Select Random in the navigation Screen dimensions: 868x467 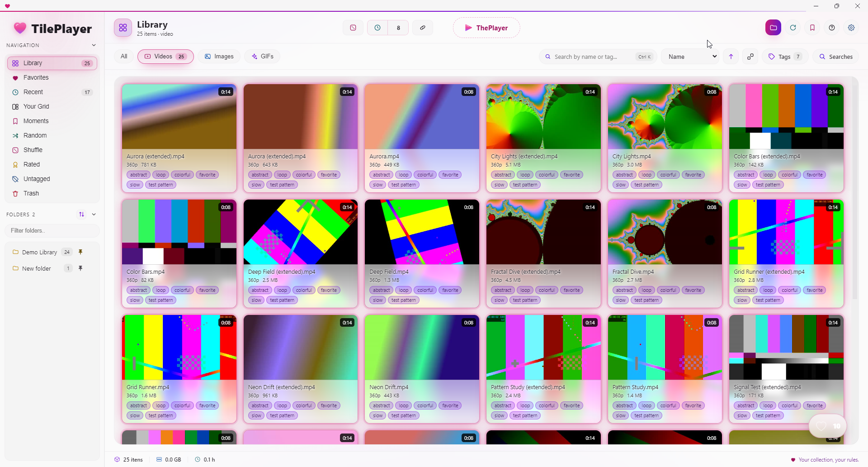tap(52, 135)
